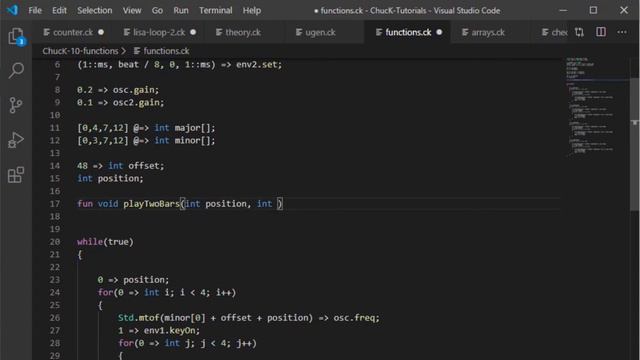Click the Open Changes compare icon
The image size is (640, 360).
(x=579, y=32)
